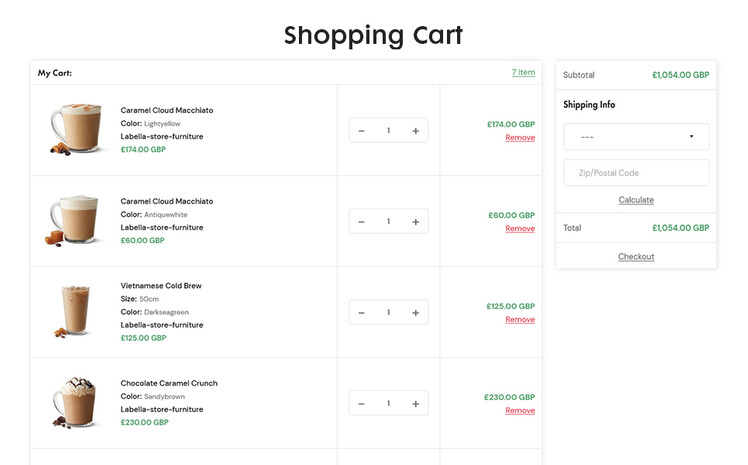
Task: Click £125.00 GBP line total
Action: [x=510, y=306]
